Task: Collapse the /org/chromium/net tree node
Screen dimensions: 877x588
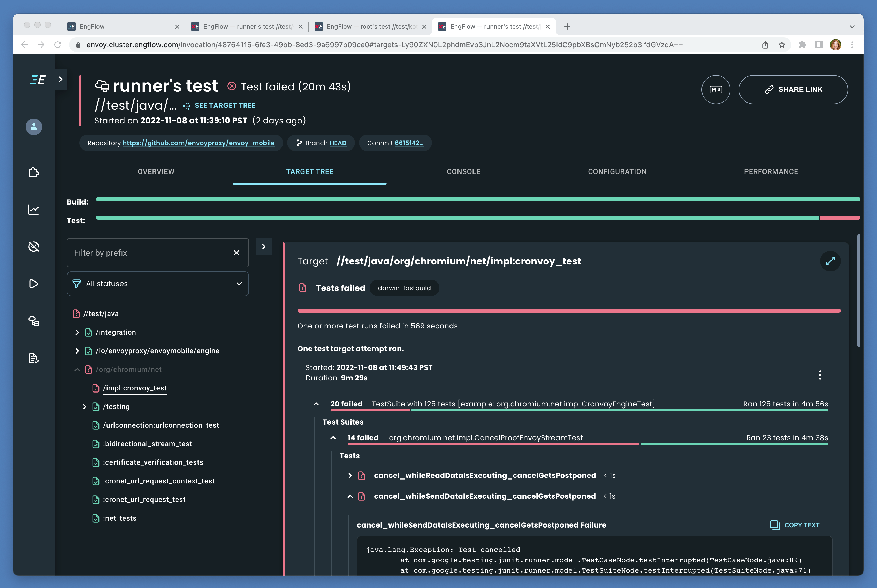Action: pyautogui.click(x=77, y=369)
